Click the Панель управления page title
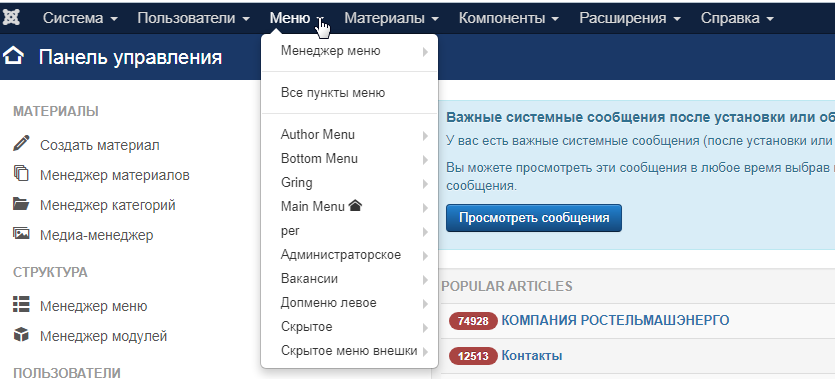Image resolution: width=835 pixels, height=379 pixels. (130, 57)
